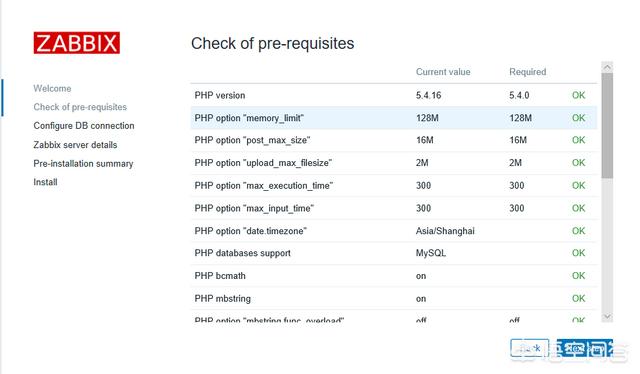Select Zabbix server details step
Viewport: 640px width, 374px height.
tap(75, 145)
